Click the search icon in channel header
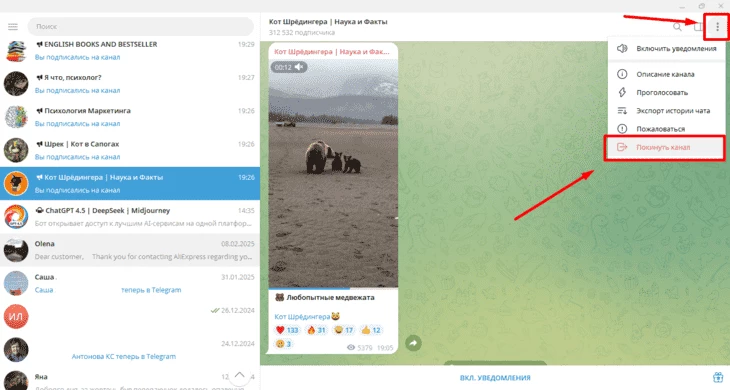Screen dimensions: 730x390 (677, 27)
